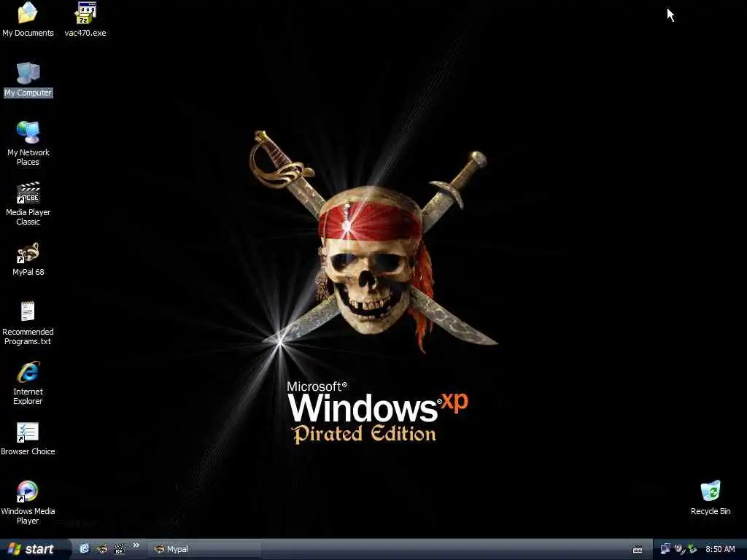This screenshot has width=747, height=560.
Task: Launch Media Player Classic from Quick Launch
Action: point(119,549)
